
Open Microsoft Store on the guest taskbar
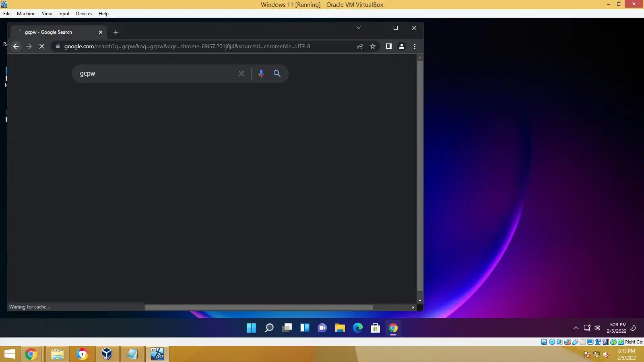(376, 328)
